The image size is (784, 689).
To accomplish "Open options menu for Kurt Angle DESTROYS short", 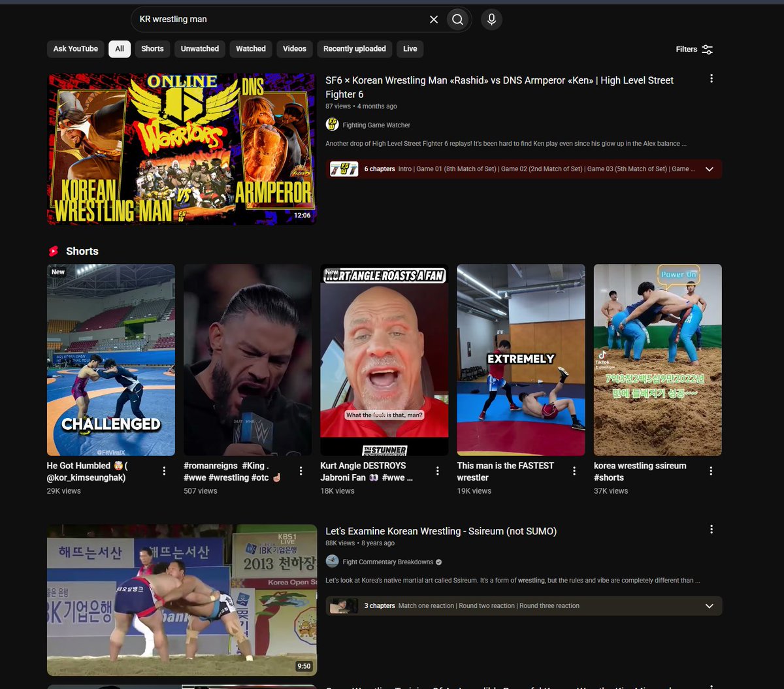I will tap(437, 471).
